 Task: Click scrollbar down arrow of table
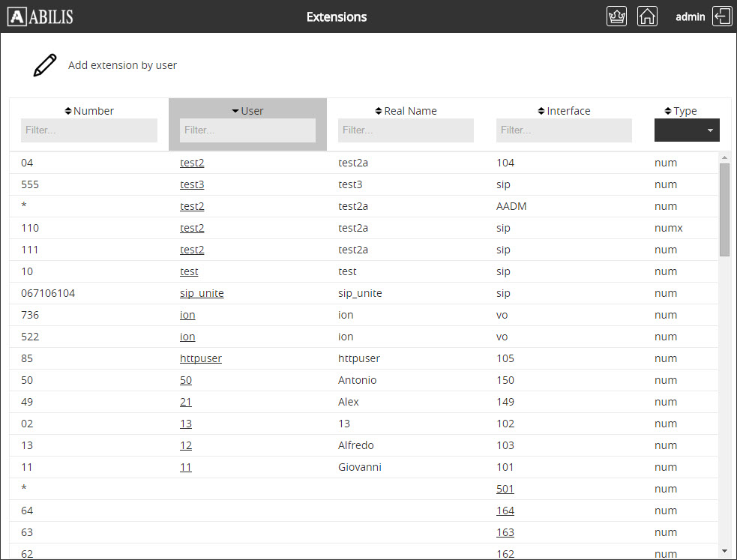tap(724, 551)
